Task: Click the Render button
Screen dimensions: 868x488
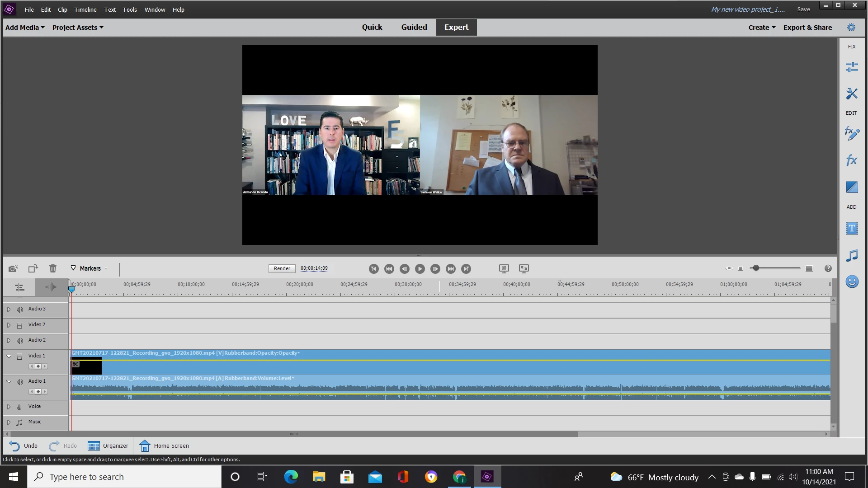Action: click(282, 268)
